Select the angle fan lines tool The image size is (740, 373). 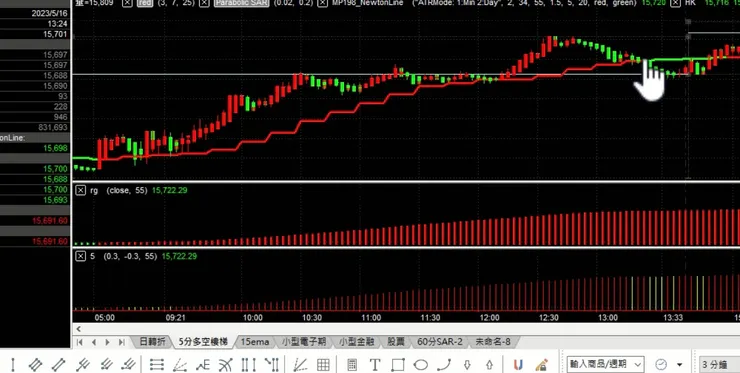tap(180, 365)
